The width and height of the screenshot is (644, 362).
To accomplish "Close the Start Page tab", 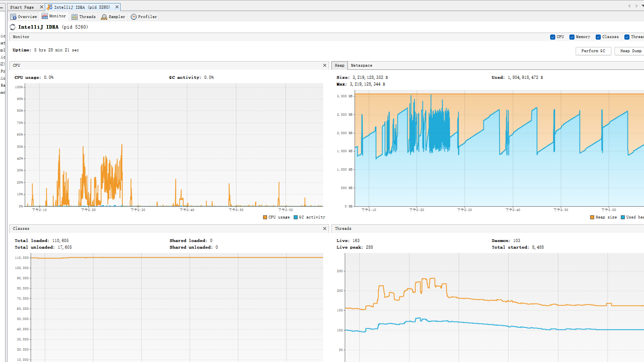I will point(41,7).
